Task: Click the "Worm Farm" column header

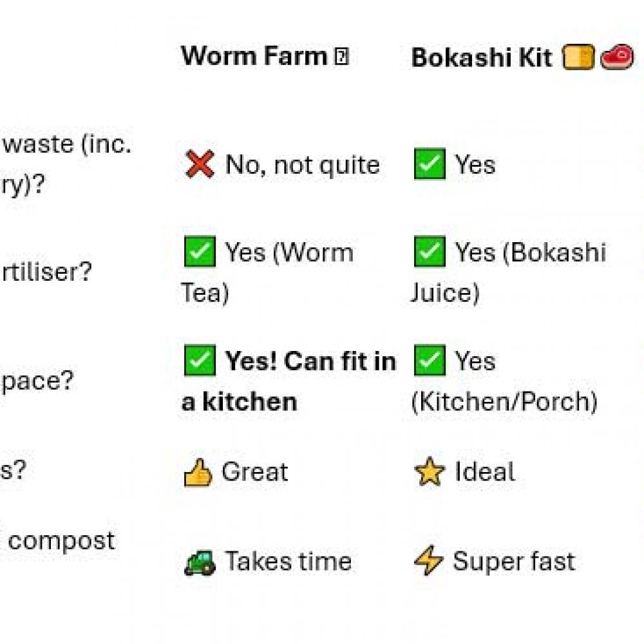Action: (x=255, y=57)
